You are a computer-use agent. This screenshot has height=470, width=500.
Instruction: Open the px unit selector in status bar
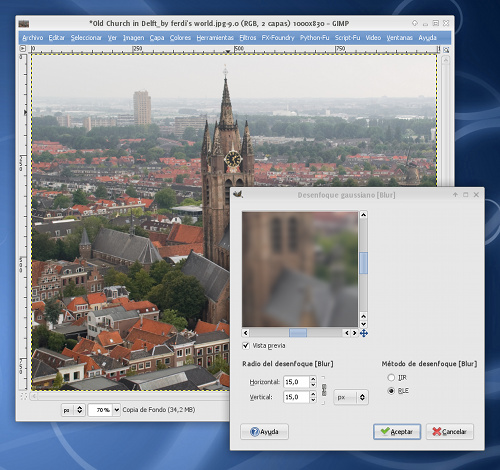73,410
